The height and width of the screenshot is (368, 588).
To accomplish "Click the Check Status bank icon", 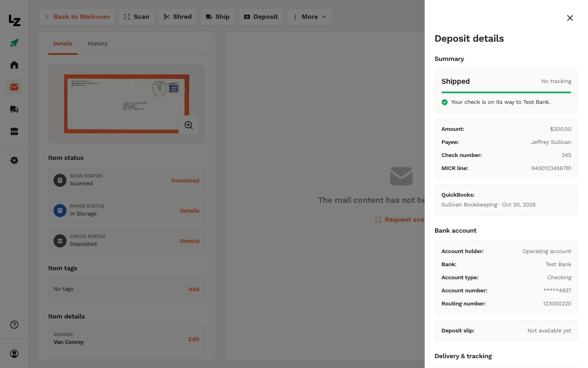I will (60, 241).
